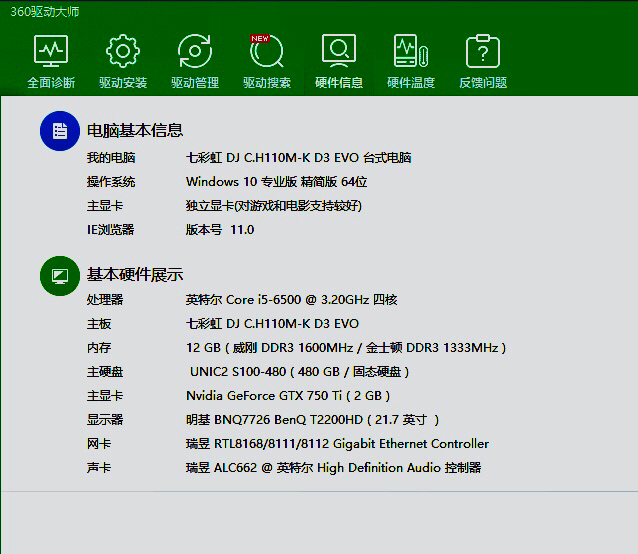Select the UNIC2 S100-480 disk value
638x554 pixels.
299,372
